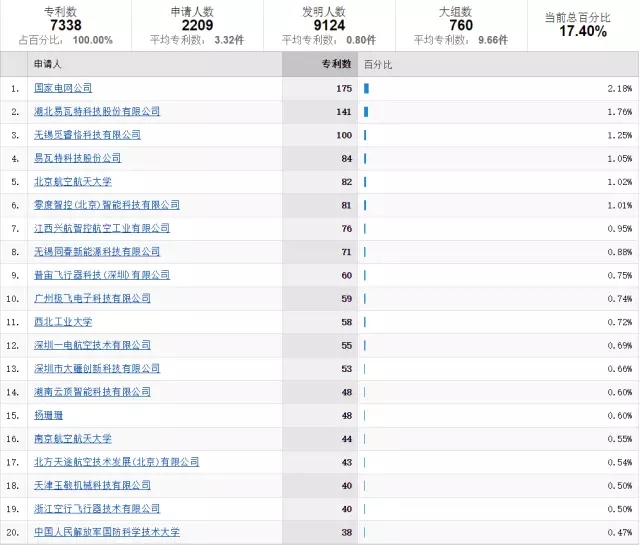Open 零度智控(北京)智能科技有限公司 link
This screenshot has height=545, width=640.
[107, 205]
